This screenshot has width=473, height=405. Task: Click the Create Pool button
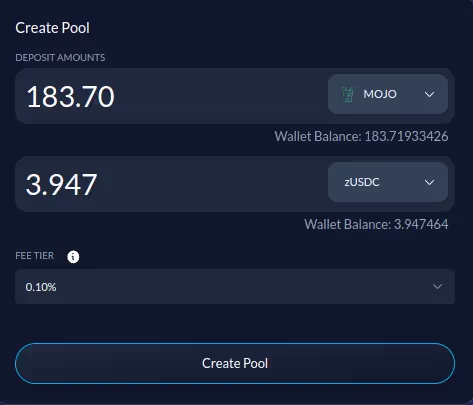(x=235, y=363)
